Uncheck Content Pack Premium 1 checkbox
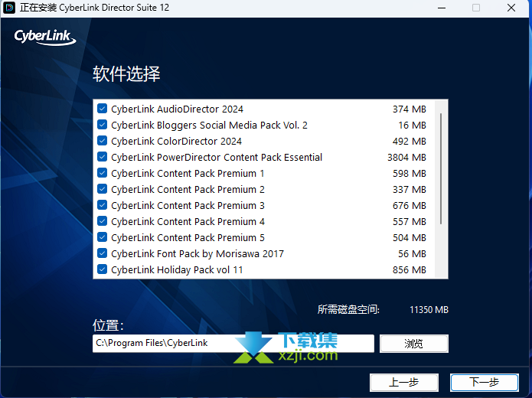The width and height of the screenshot is (532, 398). (x=102, y=173)
